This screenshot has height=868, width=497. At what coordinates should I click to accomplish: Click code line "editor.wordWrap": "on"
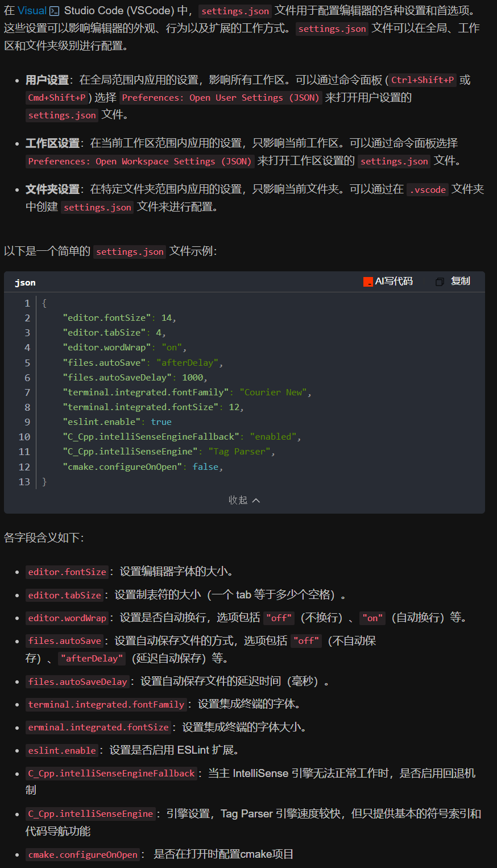[125, 347]
